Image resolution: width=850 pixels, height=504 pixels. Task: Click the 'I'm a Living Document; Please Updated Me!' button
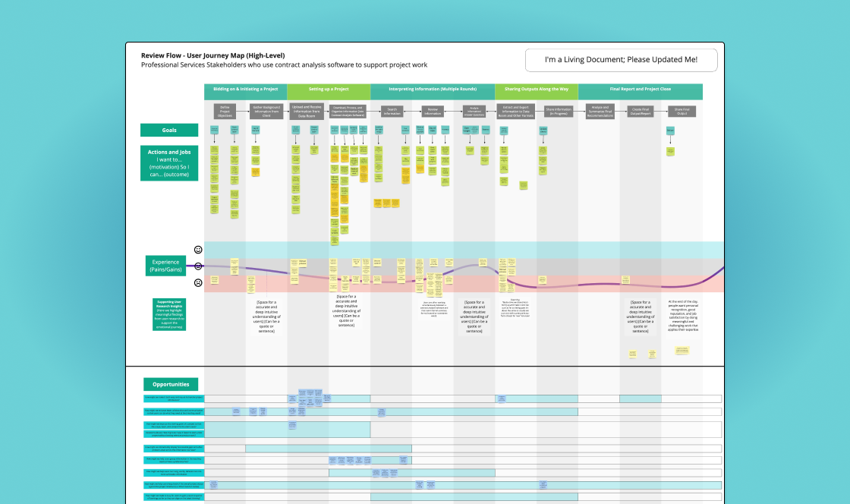coord(622,59)
